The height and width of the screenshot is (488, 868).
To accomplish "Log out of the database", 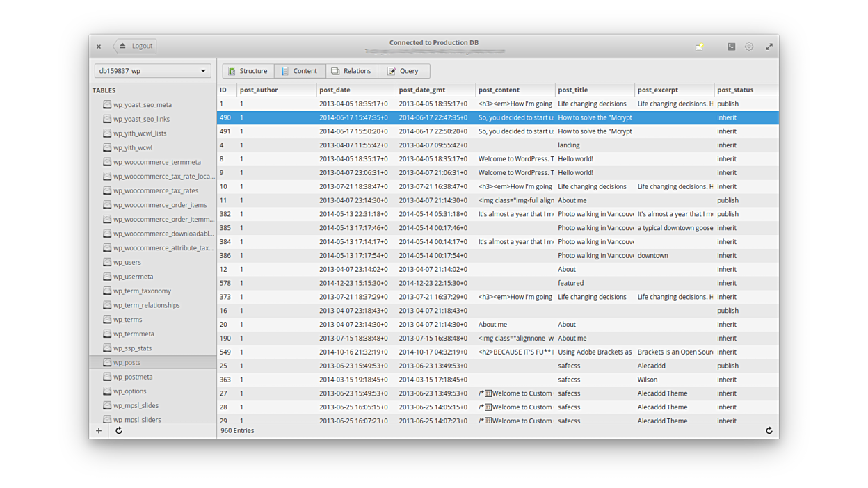I will [x=136, y=46].
